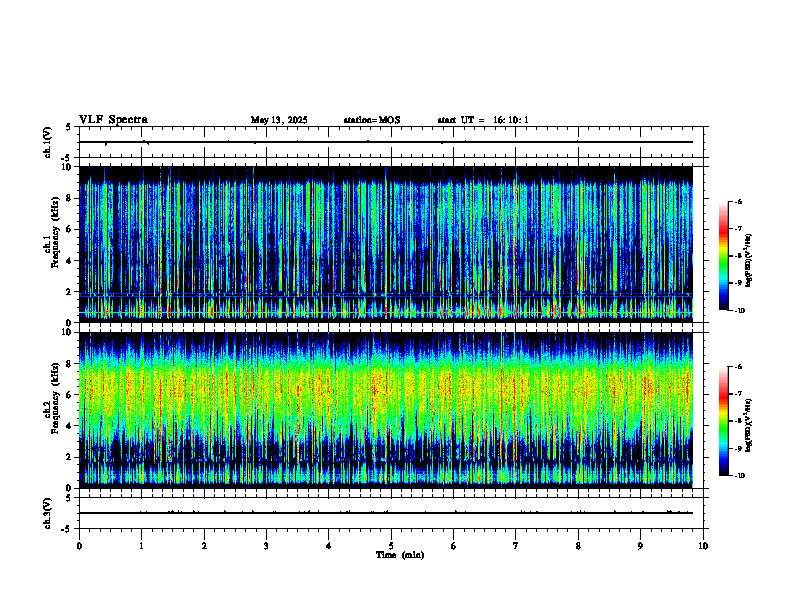Click the date 'May 13, 2025'
The width and height of the screenshot is (792, 612).
click(x=279, y=120)
